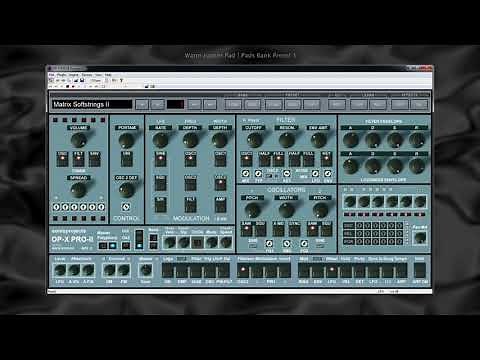Toggle the OSC2 switch under CUTOFF

(246, 159)
